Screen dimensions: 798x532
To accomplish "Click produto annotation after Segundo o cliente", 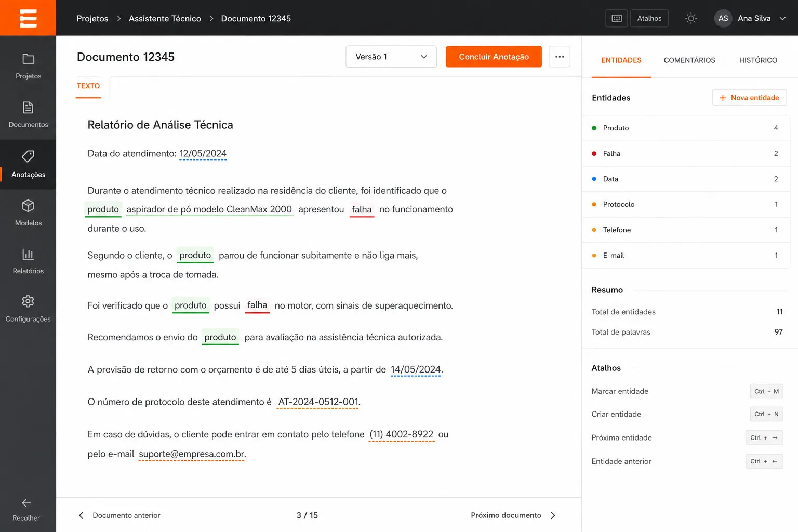I will coord(195,255).
